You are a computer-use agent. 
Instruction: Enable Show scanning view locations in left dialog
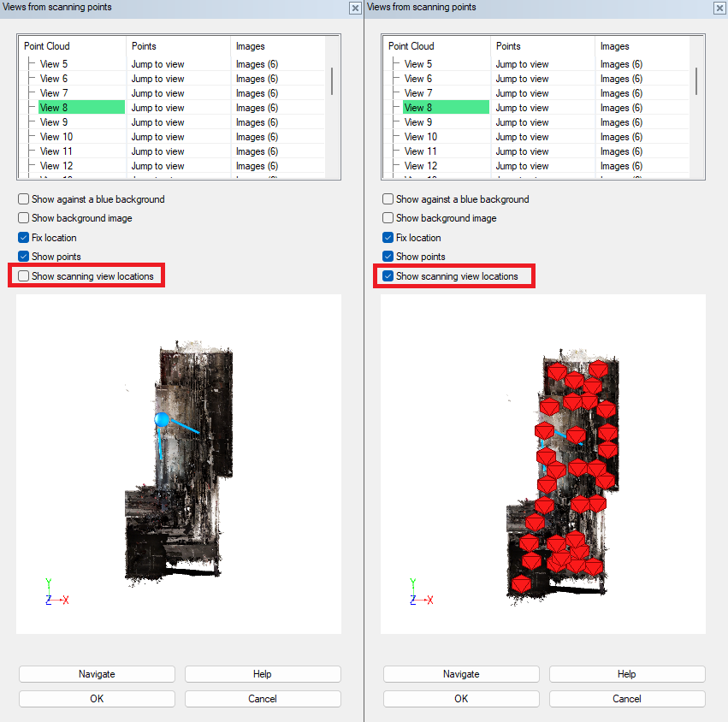coord(24,276)
